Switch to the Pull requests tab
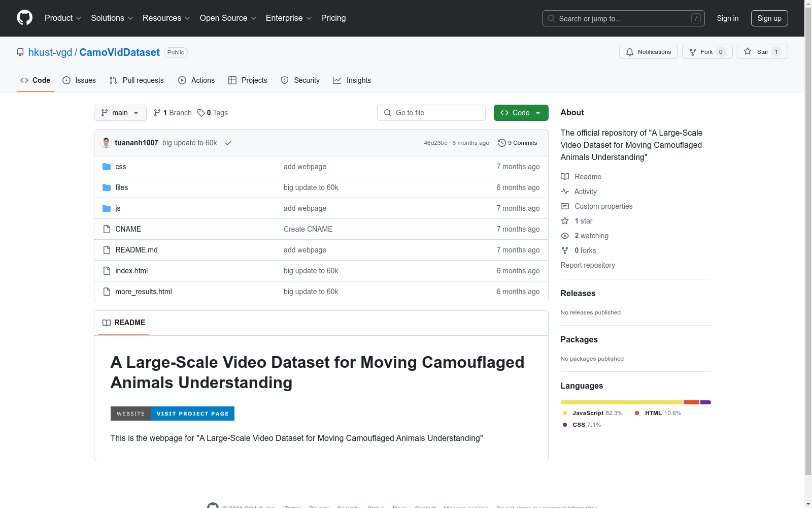This screenshot has width=812, height=508. pyautogui.click(x=137, y=80)
